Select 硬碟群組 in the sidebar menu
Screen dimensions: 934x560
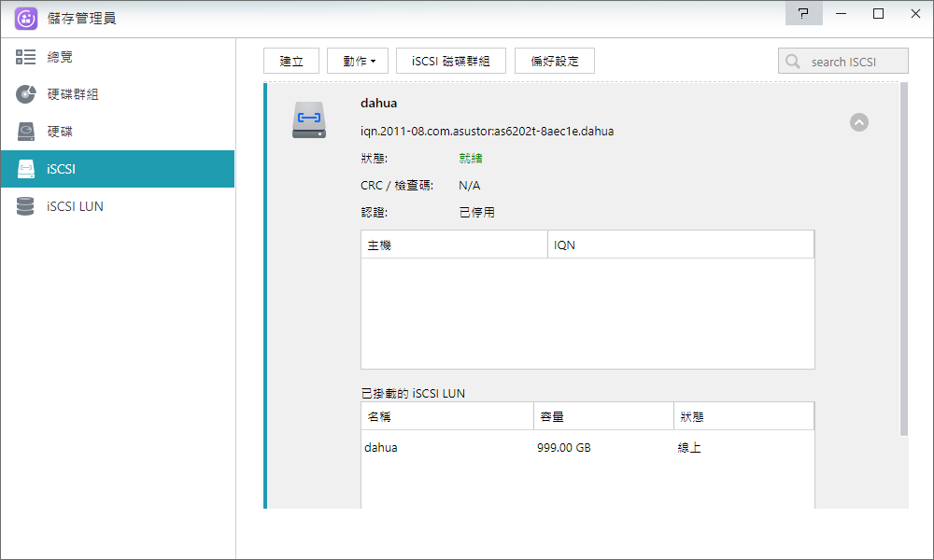pos(73,94)
